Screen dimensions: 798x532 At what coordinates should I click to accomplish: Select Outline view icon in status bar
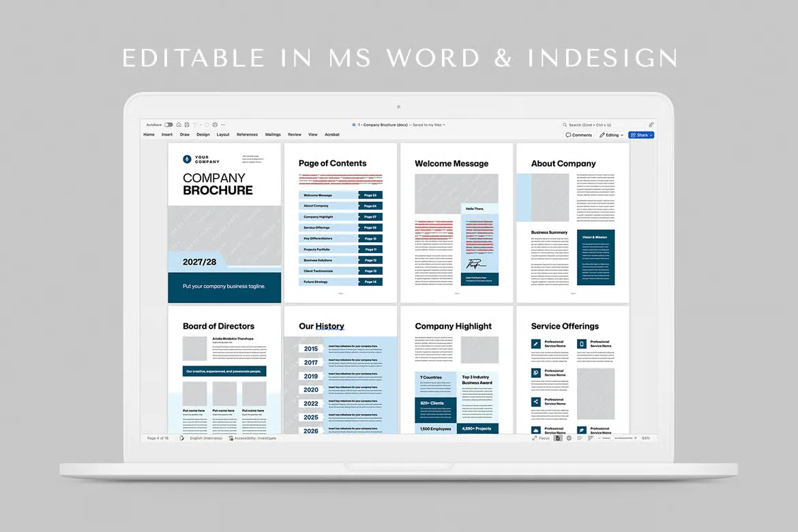tap(580, 438)
